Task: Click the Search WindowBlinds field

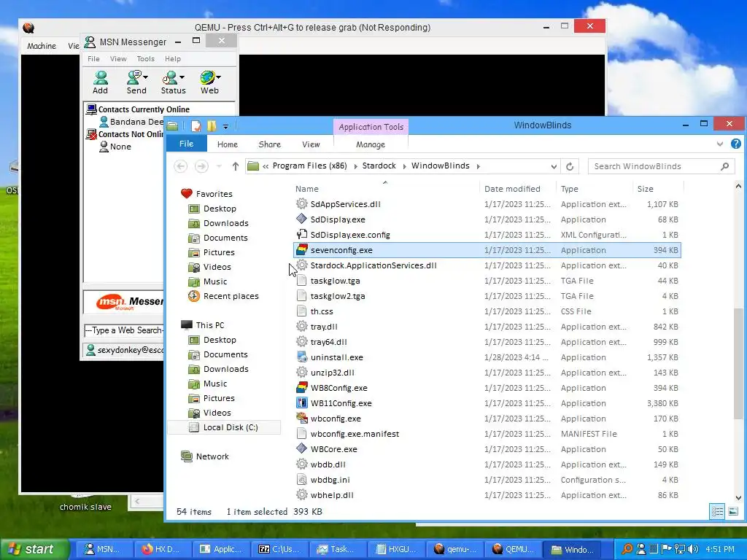Action: pyautogui.click(x=661, y=166)
